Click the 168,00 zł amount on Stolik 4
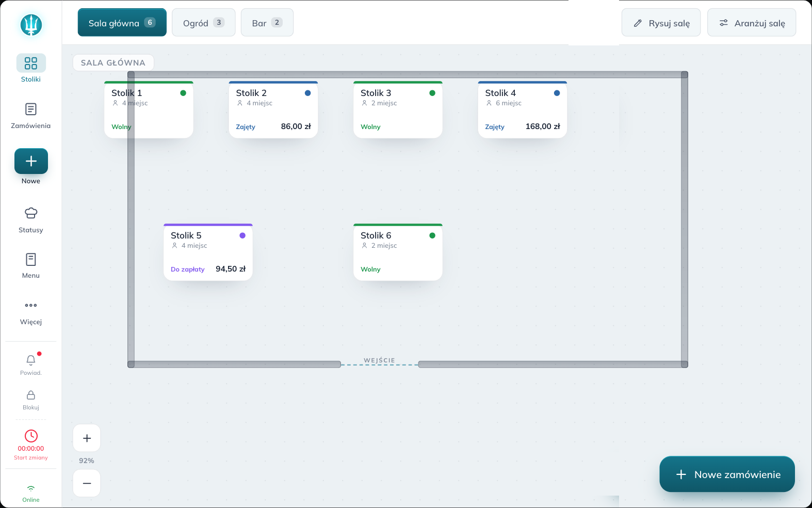 [543, 126]
